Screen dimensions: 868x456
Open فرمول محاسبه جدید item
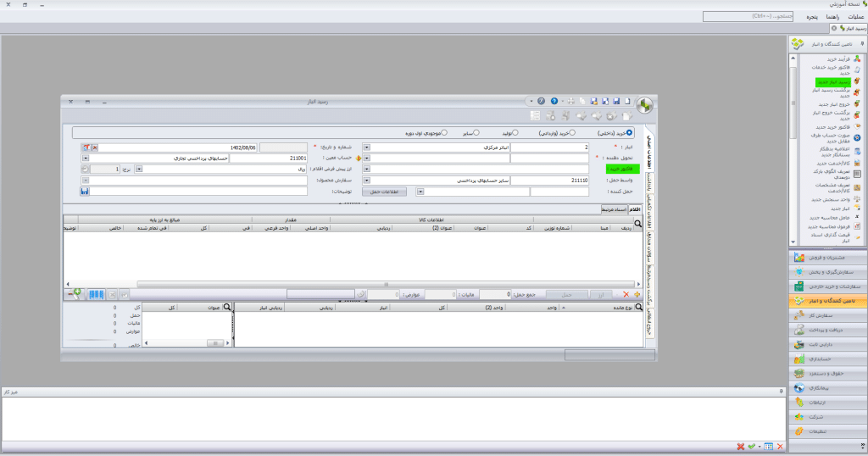[829, 226]
